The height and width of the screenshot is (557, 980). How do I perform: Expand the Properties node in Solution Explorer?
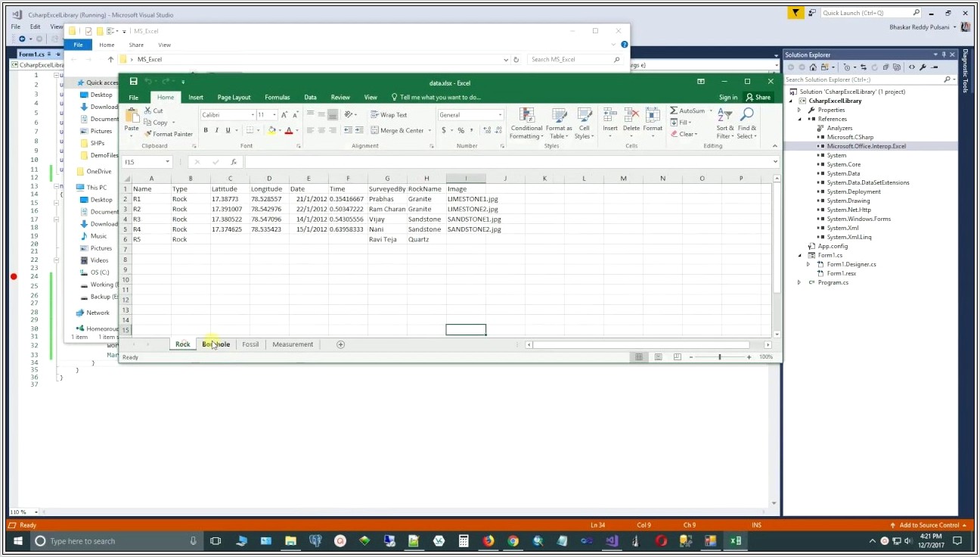click(x=799, y=110)
